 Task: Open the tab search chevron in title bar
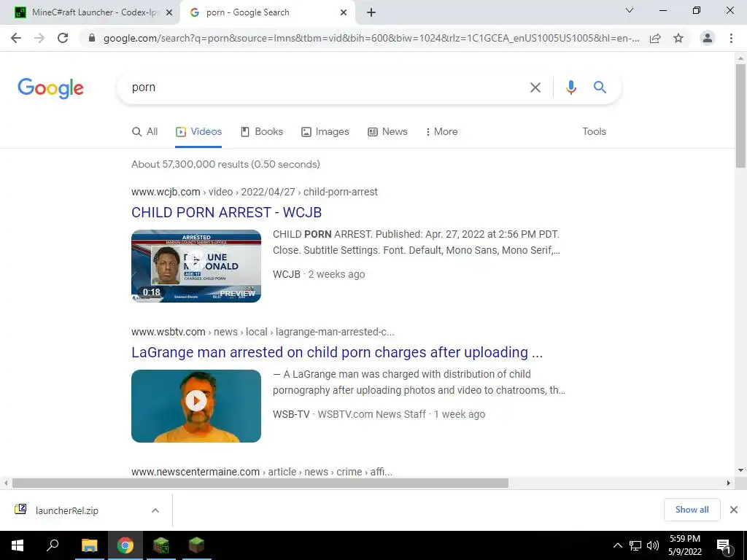coord(630,10)
